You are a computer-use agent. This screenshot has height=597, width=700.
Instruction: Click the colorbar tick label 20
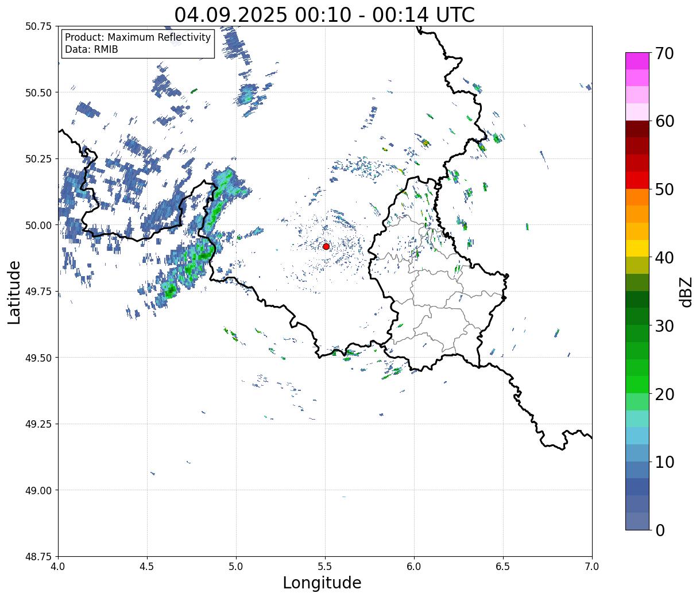tap(664, 394)
